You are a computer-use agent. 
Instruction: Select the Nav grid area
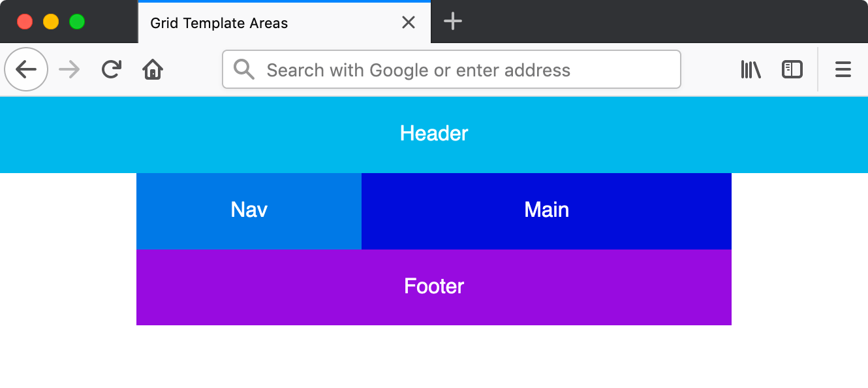point(248,210)
